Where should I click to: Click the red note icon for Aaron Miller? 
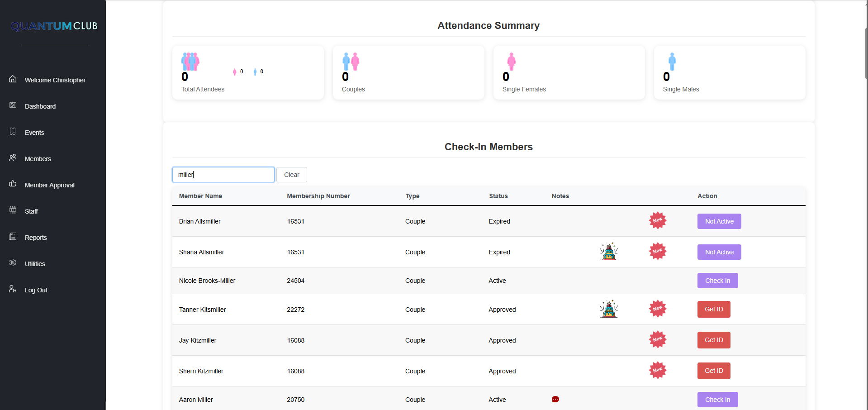(555, 399)
